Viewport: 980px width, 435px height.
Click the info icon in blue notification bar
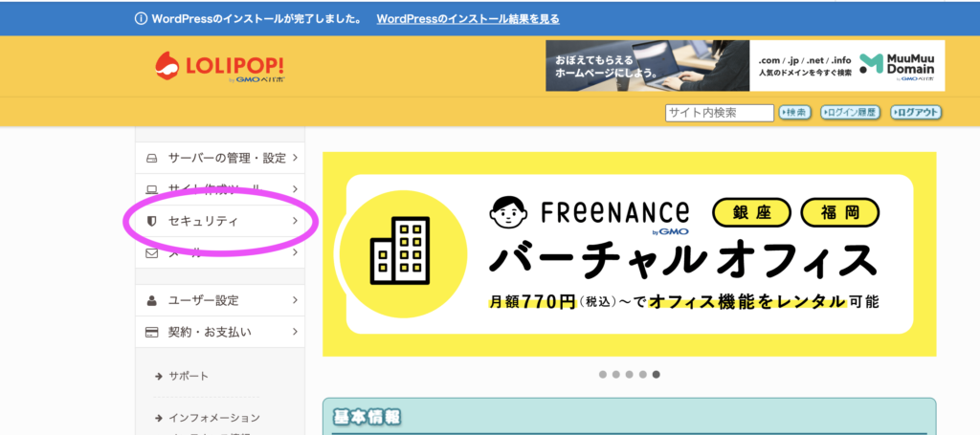click(141, 19)
